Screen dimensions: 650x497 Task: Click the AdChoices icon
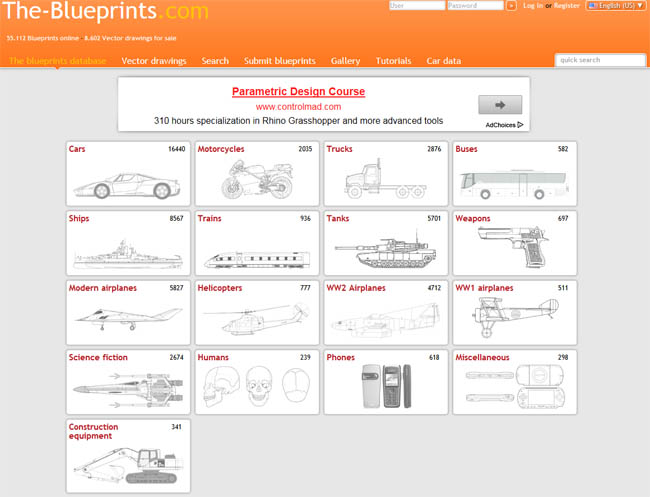pyautogui.click(x=521, y=125)
